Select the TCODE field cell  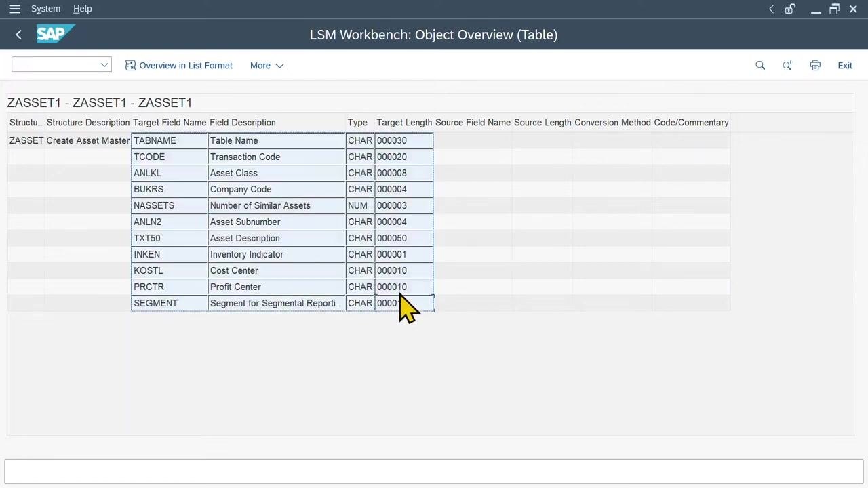coord(170,157)
